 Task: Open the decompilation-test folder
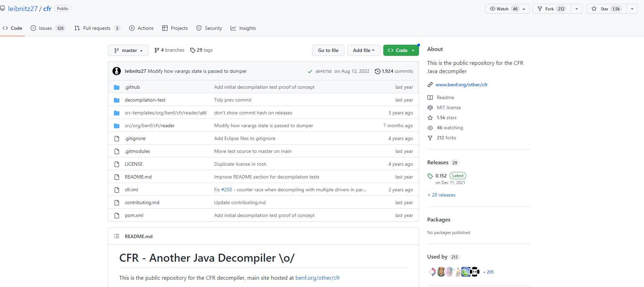[x=145, y=100]
